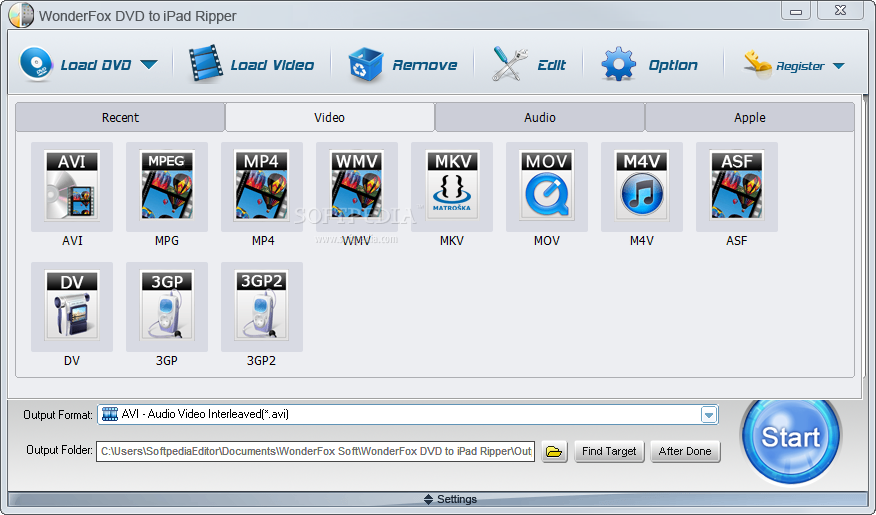
Task: Select the MOV QuickTime format icon
Action: coord(547,187)
